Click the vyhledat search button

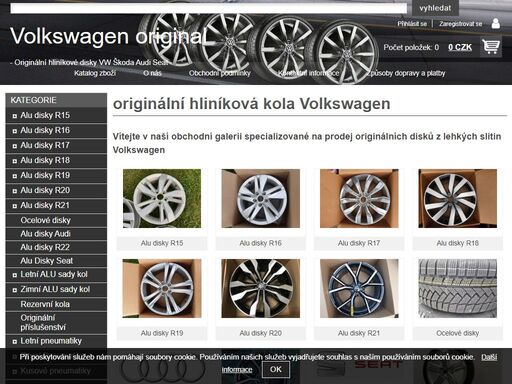point(435,8)
